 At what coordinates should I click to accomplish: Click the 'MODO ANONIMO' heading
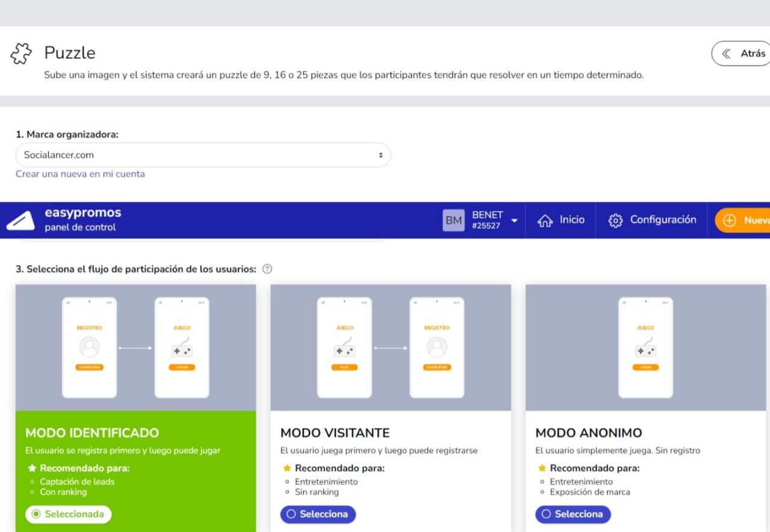[x=589, y=433]
